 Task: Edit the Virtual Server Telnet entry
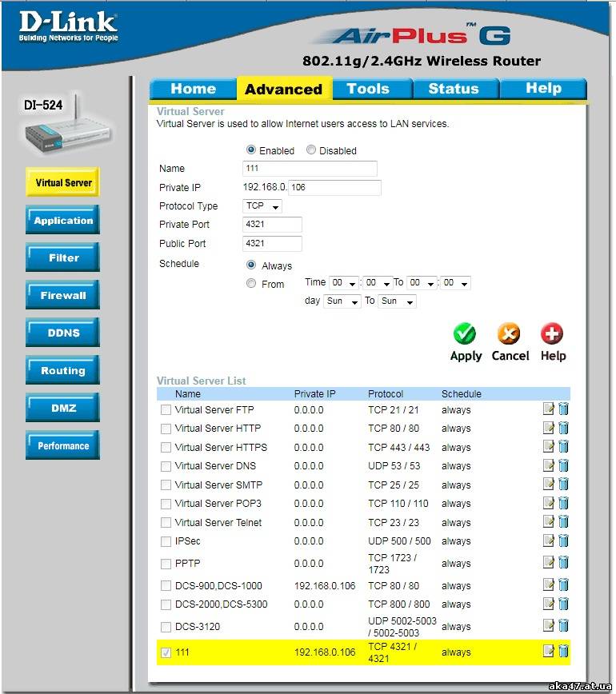(x=548, y=521)
